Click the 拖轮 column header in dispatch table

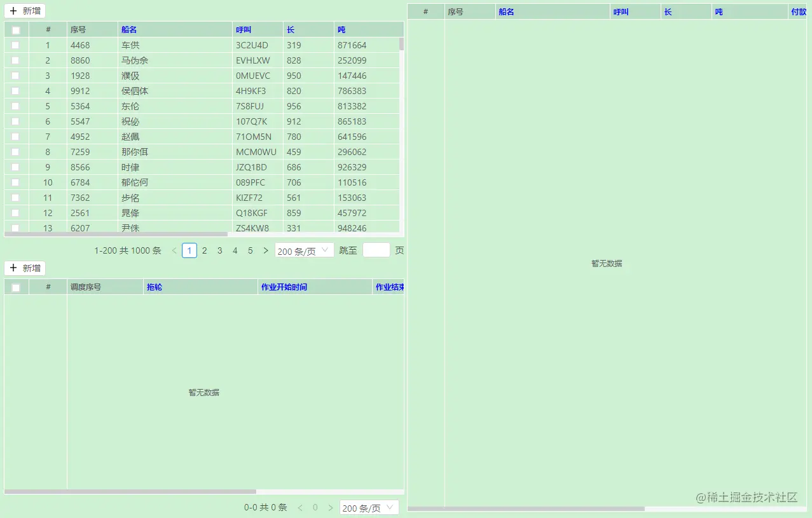pyautogui.click(x=201, y=287)
